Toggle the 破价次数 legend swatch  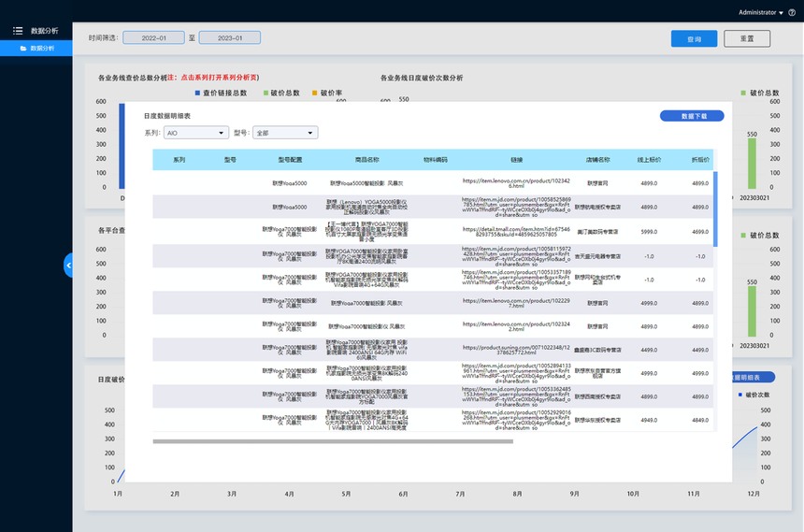tap(740, 395)
